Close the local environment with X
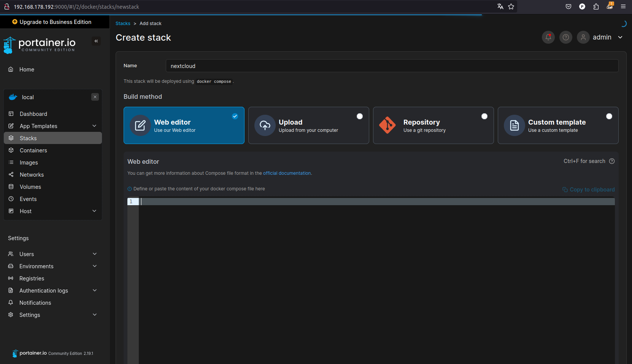The height and width of the screenshot is (364, 632). coord(95,97)
